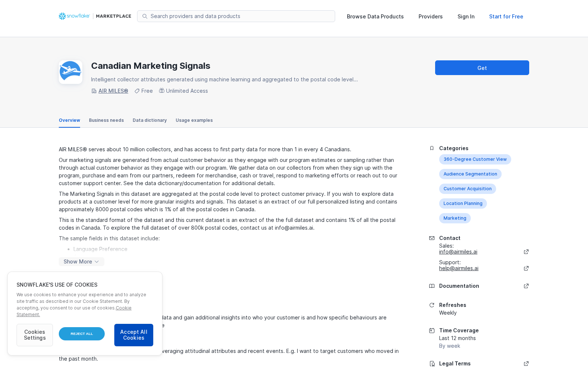Click the Legal Terms document icon
The width and height of the screenshot is (588, 368).
432,364
